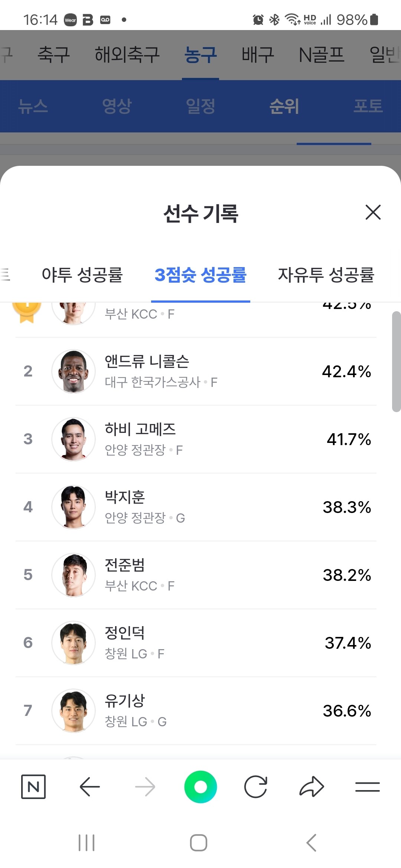Tap the Android recent apps button
401x868 pixels.
coord(87,843)
